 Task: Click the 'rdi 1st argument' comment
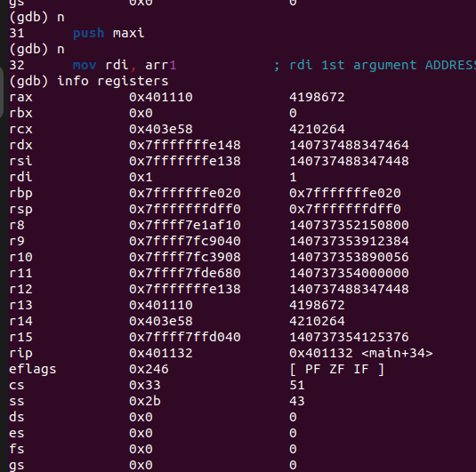tap(353, 65)
